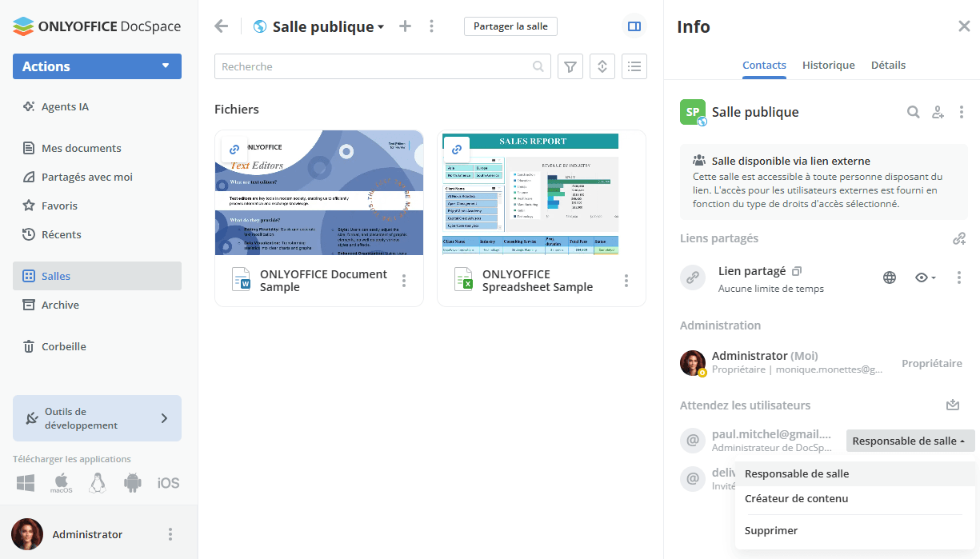Click the Recherche search field
The width and height of the screenshot is (980, 559).
tap(374, 67)
